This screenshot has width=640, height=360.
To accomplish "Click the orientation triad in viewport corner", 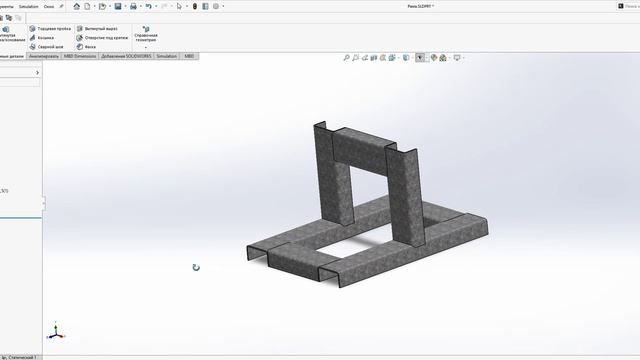I will coord(56,332).
